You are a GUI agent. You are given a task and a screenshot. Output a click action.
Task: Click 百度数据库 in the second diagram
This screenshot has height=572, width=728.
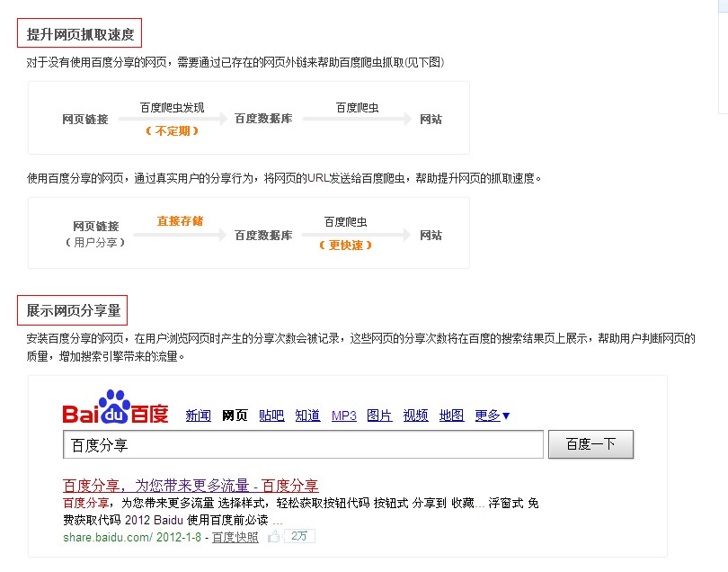[263, 236]
